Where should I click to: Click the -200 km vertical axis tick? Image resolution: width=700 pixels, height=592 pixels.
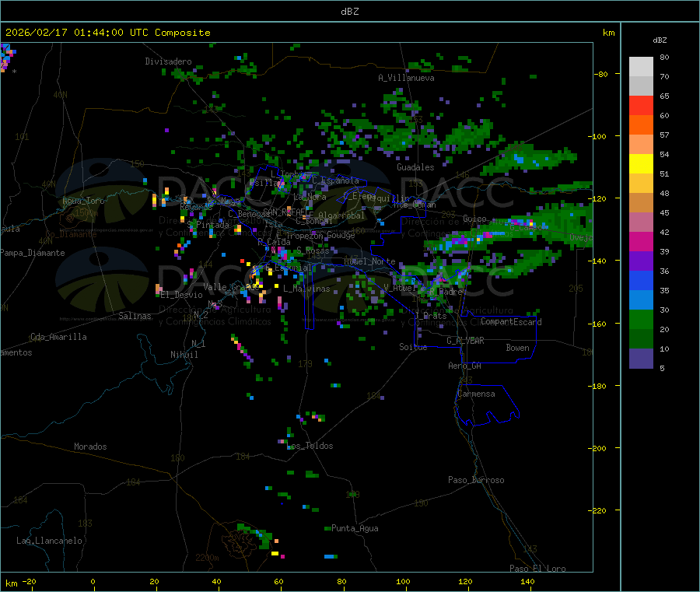[597, 448]
